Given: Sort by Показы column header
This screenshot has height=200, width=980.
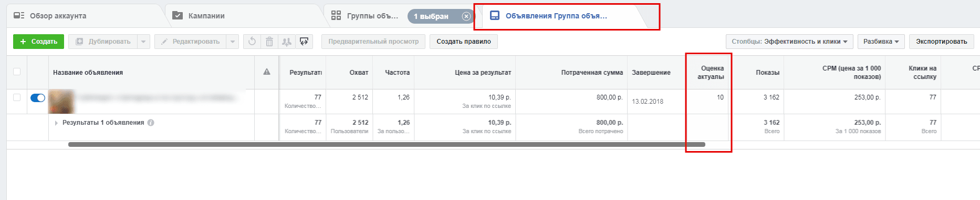Looking at the screenshot, I should (767, 73).
